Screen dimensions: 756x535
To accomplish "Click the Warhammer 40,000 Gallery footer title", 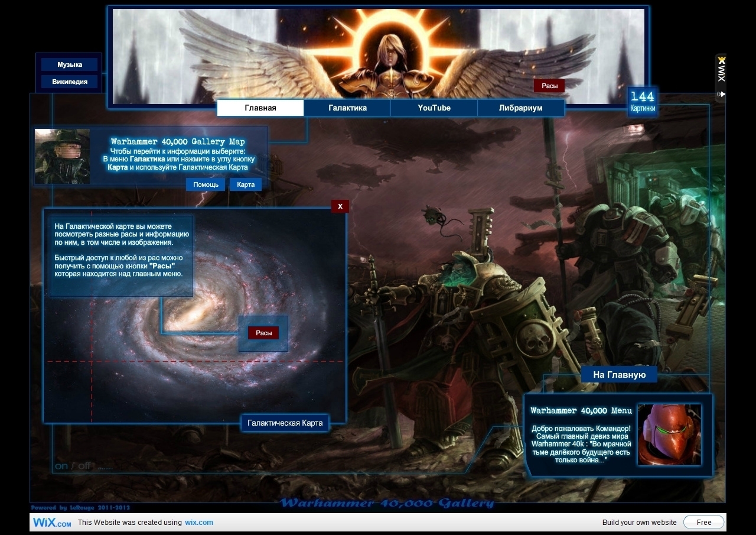I will tap(387, 503).
